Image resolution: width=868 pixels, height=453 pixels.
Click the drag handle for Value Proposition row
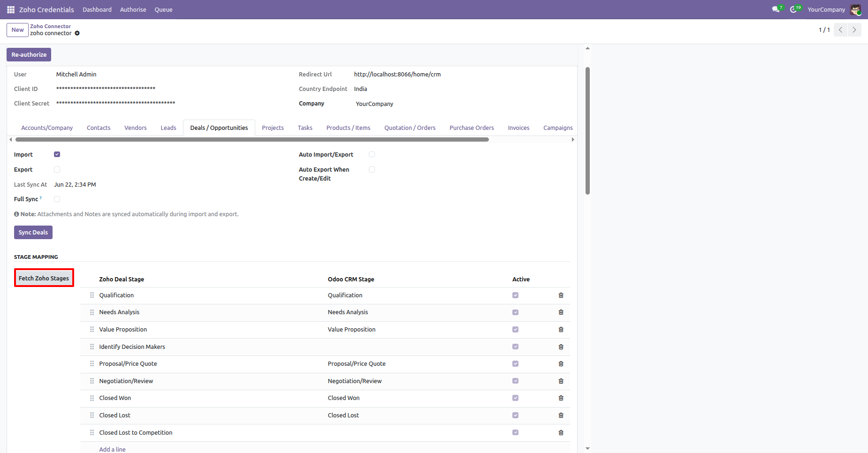click(x=92, y=330)
